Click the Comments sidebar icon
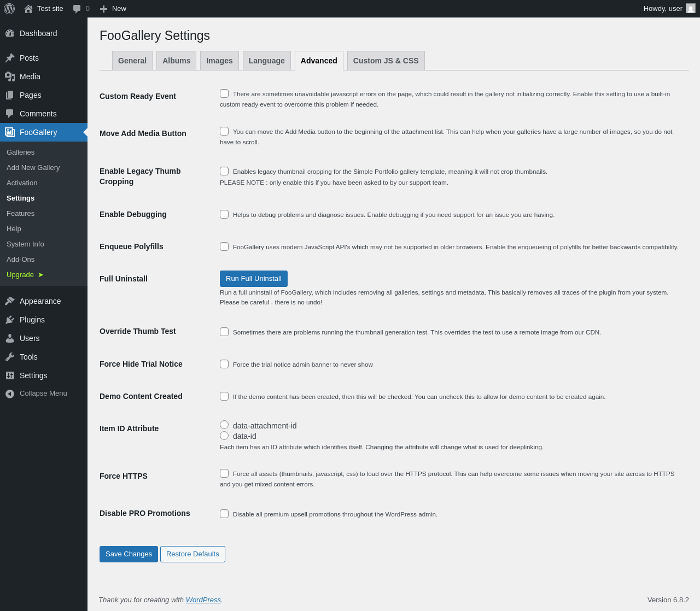The image size is (700, 611). click(x=10, y=114)
